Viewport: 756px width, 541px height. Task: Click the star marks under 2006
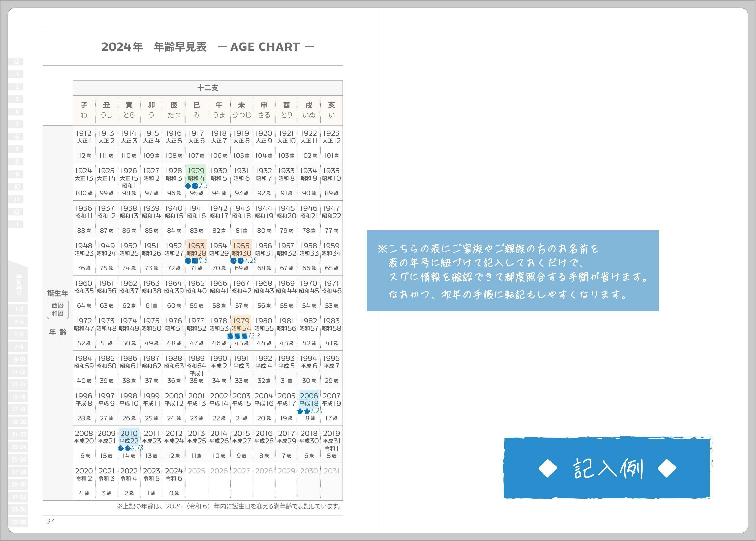(303, 411)
